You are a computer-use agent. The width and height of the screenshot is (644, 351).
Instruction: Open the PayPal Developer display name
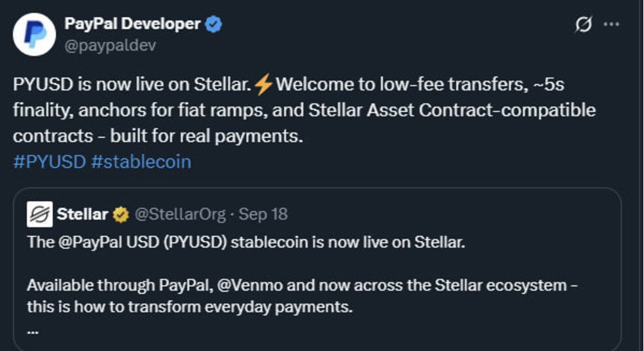[132, 24]
